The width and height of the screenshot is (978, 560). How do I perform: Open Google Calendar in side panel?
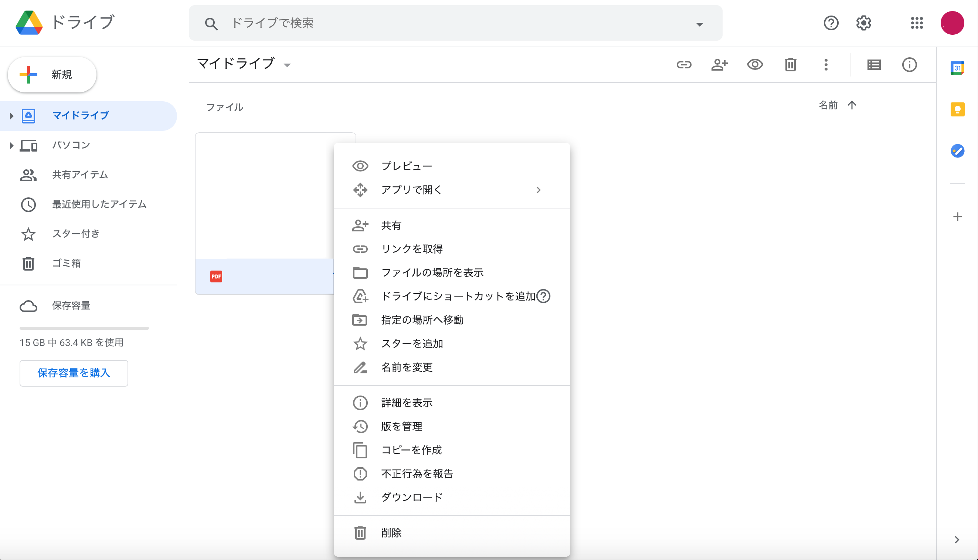point(957,68)
